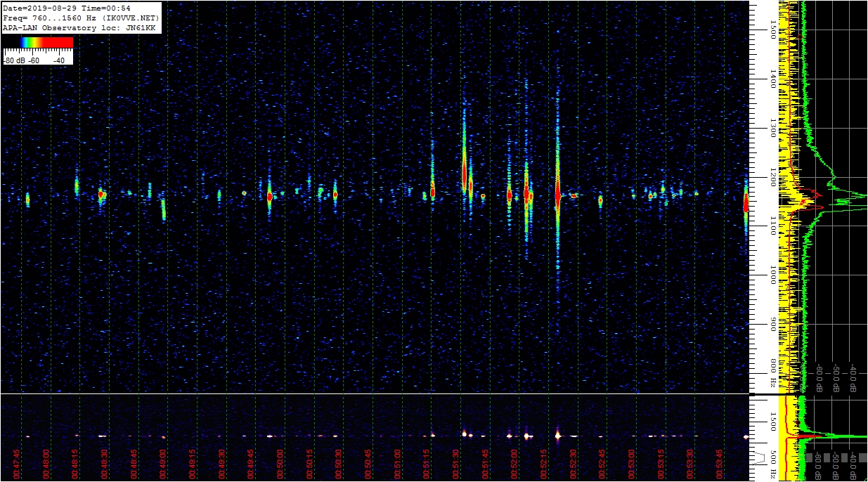The image size is (868, 482).
Task: Select the 00:50:45 time marker
Action: click(368, 464)
